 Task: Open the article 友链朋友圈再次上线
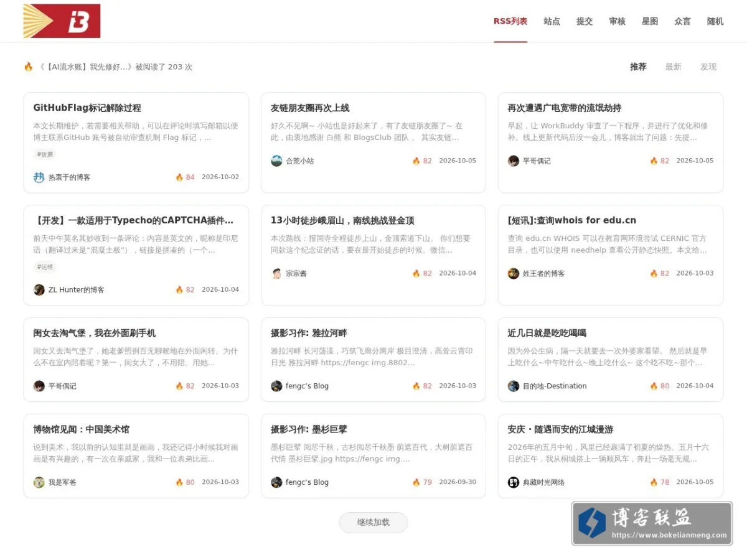click(310, 108)
